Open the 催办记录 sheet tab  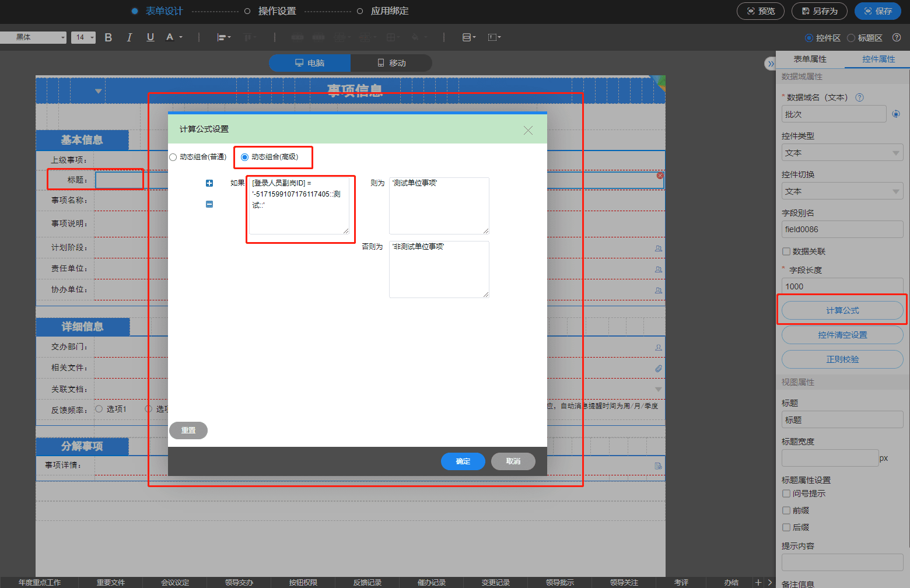[x=431, y=583]
